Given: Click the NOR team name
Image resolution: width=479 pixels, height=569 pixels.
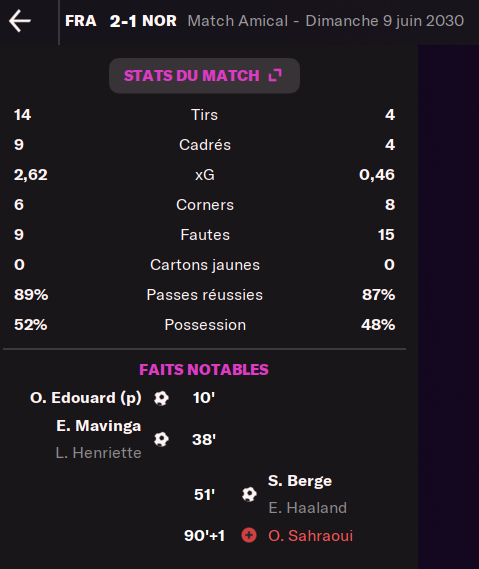Looking at the screenshot, I should coord(159,21).
